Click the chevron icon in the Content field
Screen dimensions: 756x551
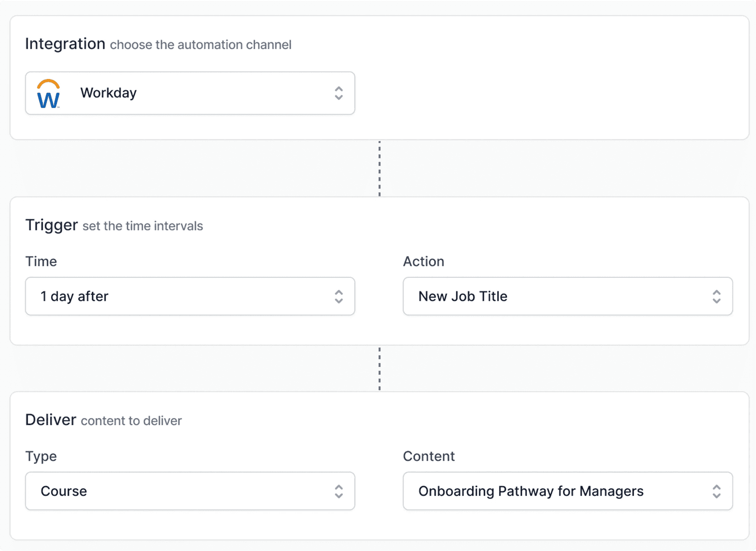pos(716,491)
